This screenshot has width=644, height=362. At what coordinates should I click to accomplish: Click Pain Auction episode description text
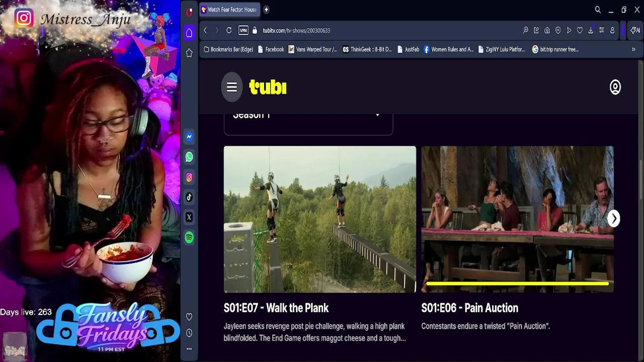coord(486,326)
